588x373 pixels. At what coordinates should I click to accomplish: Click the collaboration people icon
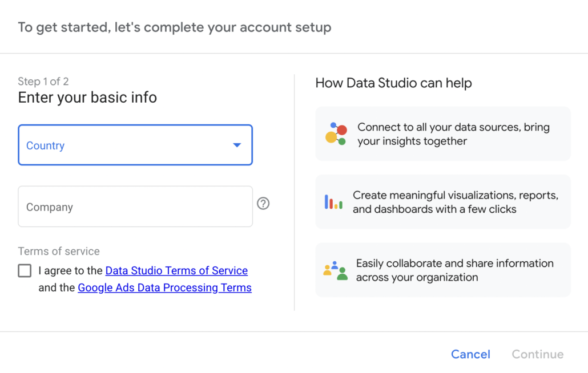pos(335,270)
